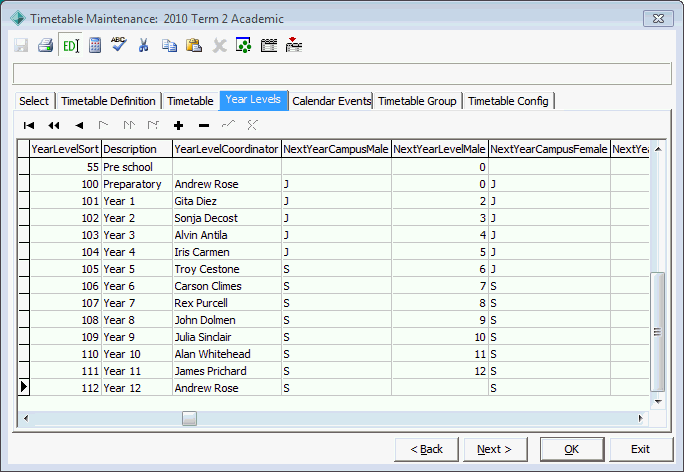Click the NextYearLevelMale column header

point(440,149)
